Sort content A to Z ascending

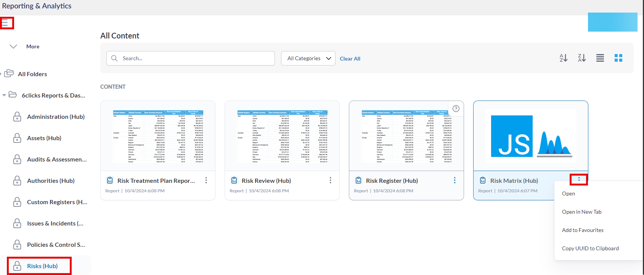tap(564, 58)
